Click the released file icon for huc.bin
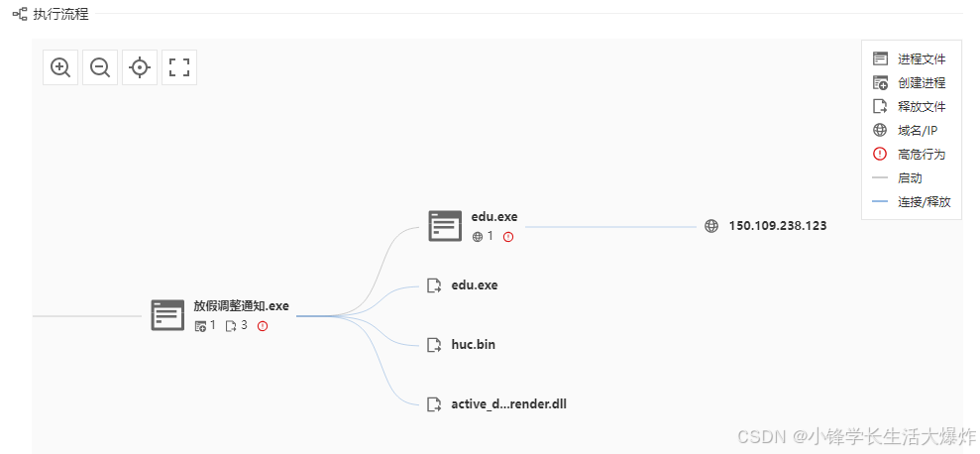The height and width of the screenshot is (454, 980). click(434, 345)
